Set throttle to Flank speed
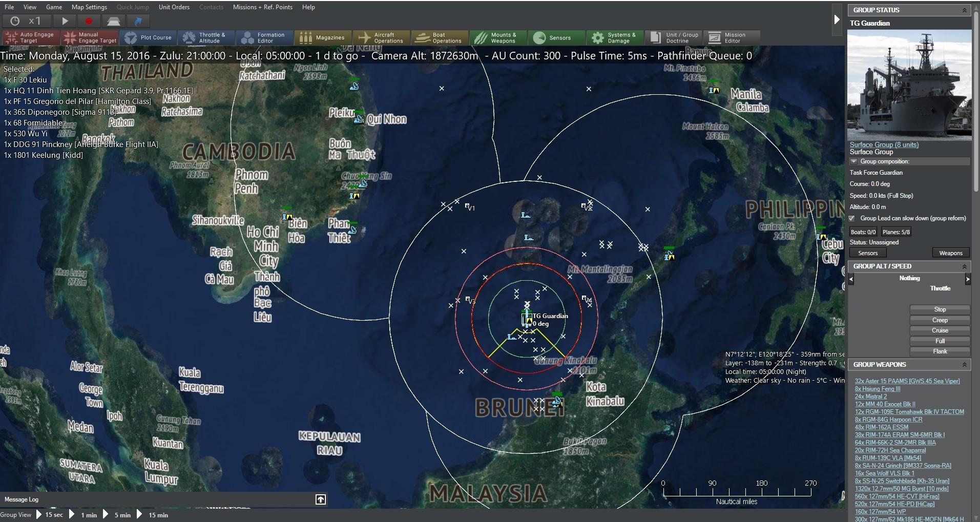This screenshot has width=980, height=522. pos(940,351)
